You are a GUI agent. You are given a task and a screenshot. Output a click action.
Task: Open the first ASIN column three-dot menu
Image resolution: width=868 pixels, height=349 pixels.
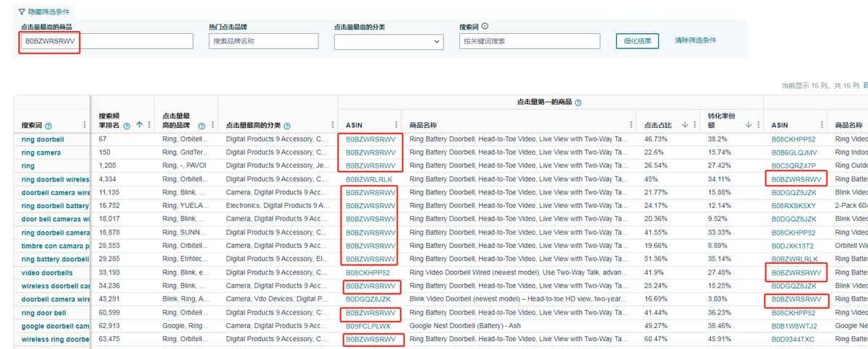(x=396, y=125)
